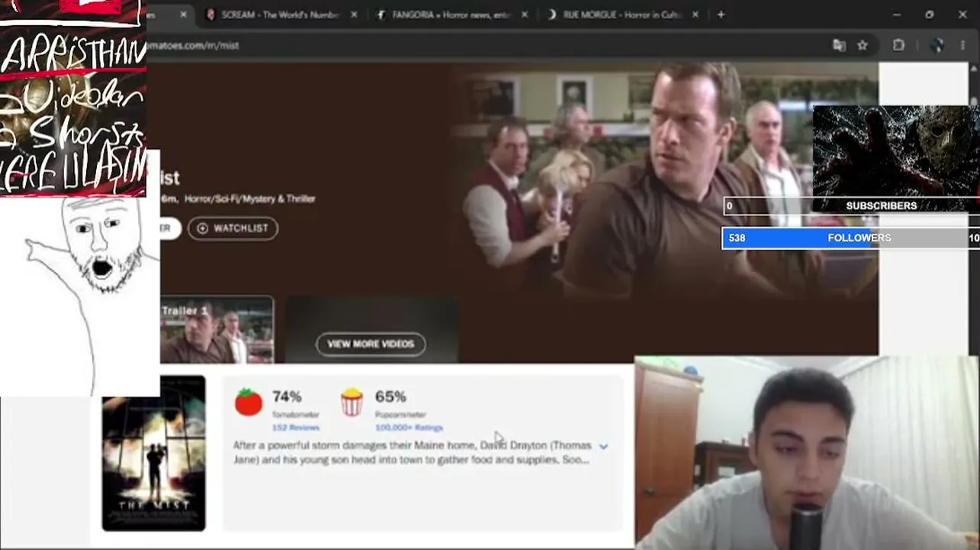The height and width of the screenshot is (550, 980).
Task: Click the 538 FOLLOWERS goal bar
Action: 851,238
